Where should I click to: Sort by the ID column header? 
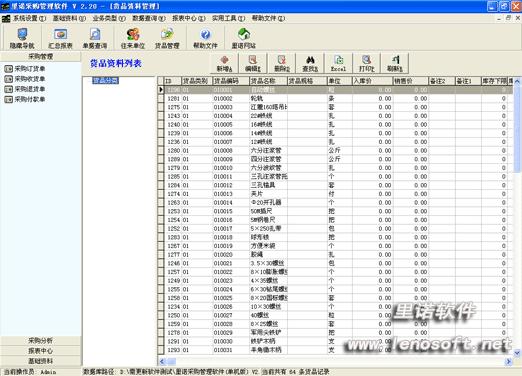coord(173,81)
